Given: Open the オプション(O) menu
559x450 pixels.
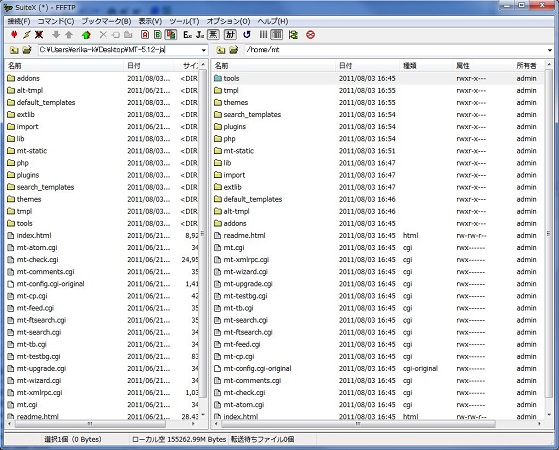Looking at the screenshot, I should (229, 21).
